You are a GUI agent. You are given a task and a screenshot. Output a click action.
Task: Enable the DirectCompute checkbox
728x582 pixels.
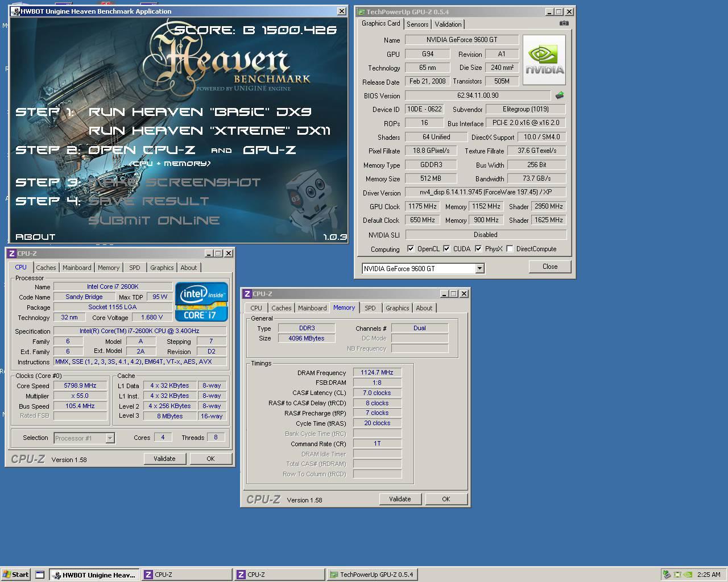coord(510,249)
